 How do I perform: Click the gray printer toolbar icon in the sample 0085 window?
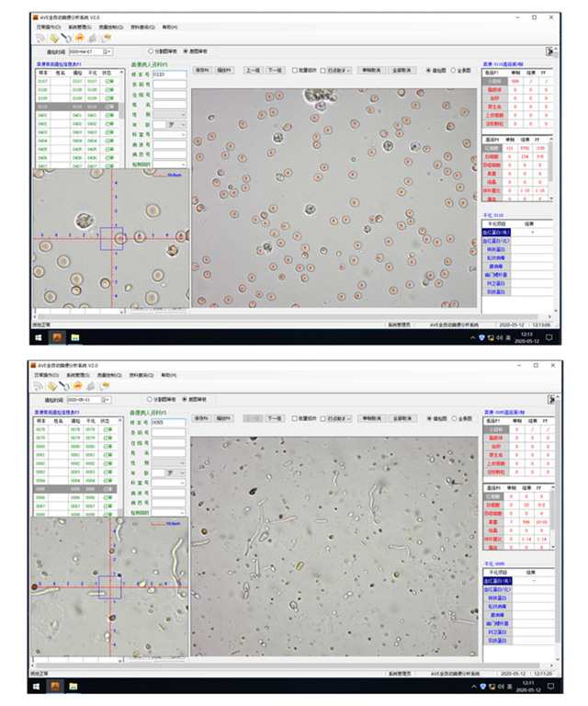(x=91, y=386)
